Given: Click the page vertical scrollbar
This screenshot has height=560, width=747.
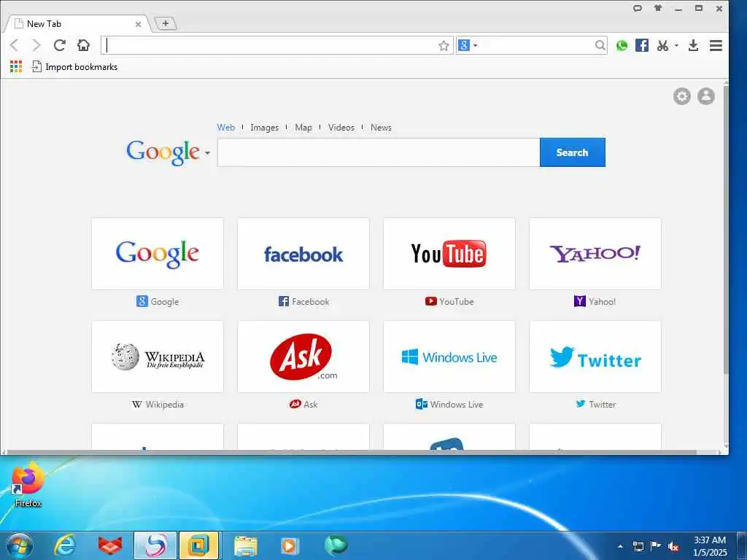Looking at the screenshot, I should tap(726, 228).
